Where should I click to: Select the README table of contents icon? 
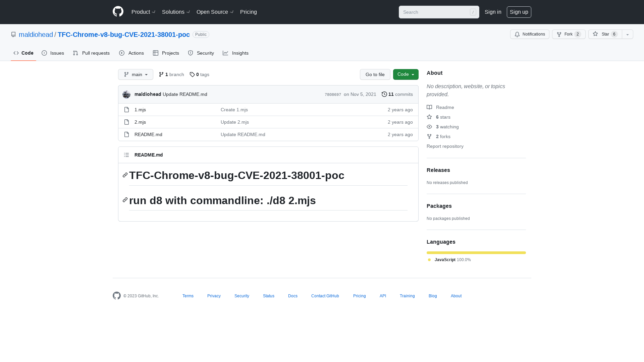point(126,155)
